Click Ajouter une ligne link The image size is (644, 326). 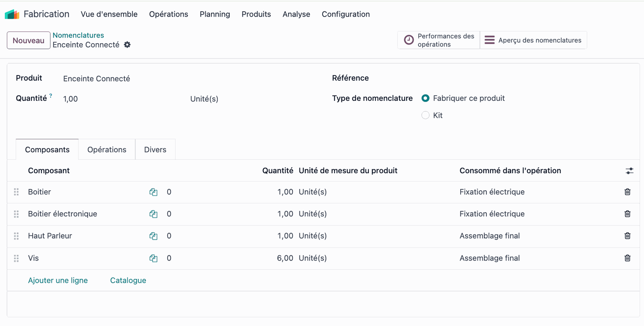click(x=58, y=280)
